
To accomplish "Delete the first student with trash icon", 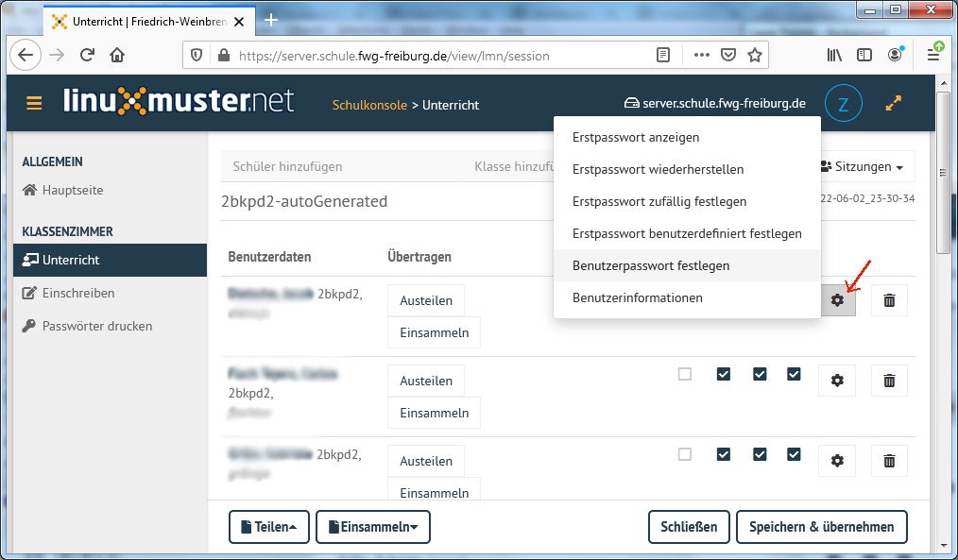I will pos(888,300).
